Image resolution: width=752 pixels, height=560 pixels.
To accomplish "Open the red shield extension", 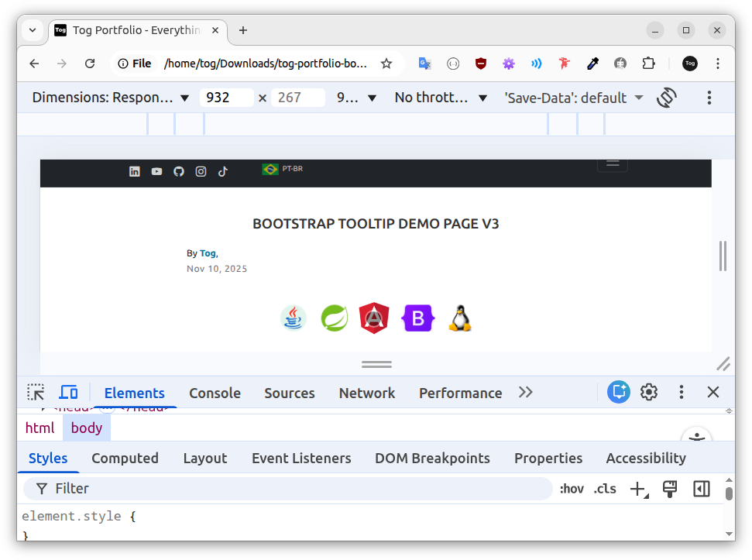I will click(480, 64).
